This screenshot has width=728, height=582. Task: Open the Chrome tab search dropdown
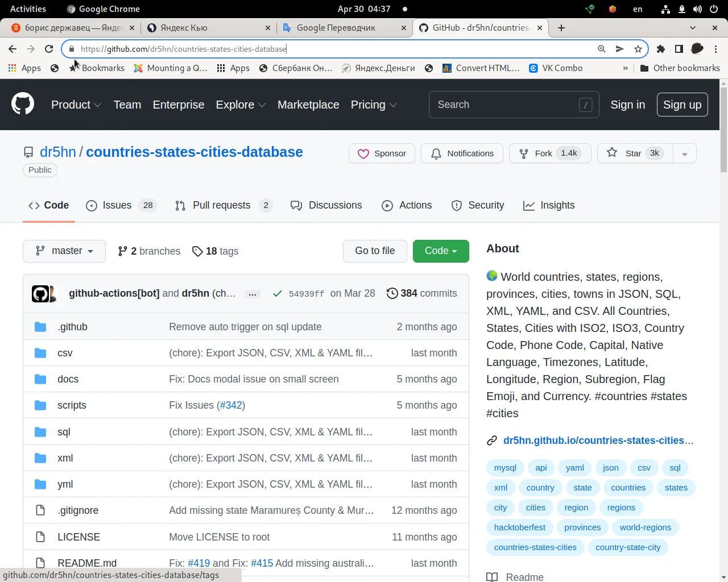tap(692, 28)
